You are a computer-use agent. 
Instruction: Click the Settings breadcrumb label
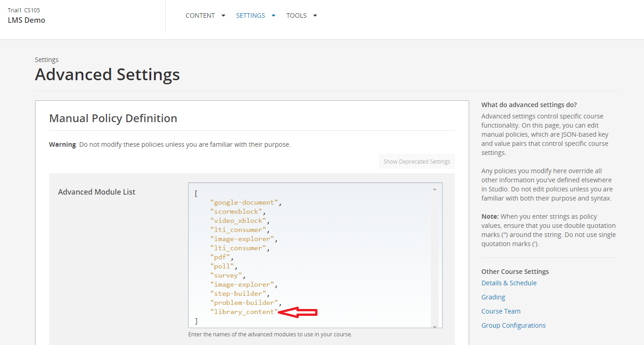(46, 59)
